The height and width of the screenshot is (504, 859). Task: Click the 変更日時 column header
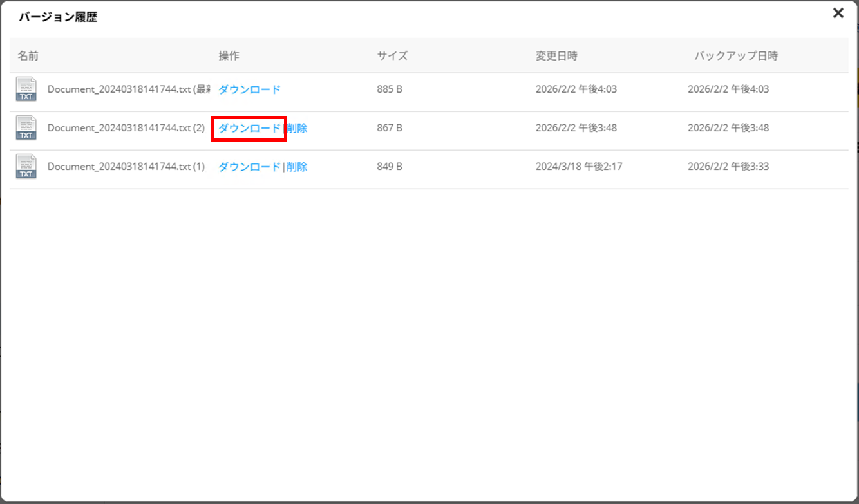point(556,56)
